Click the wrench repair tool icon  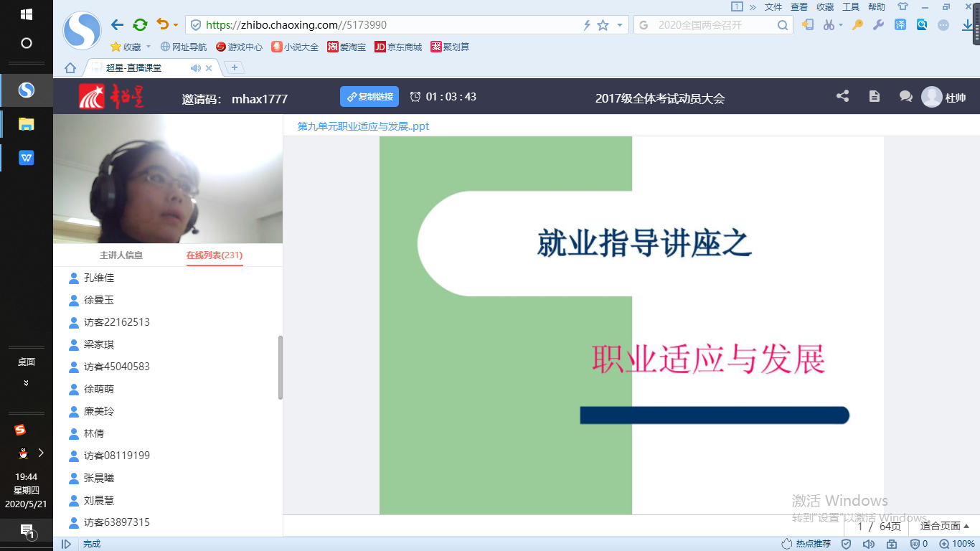pyautogui.click(x=878, y=25)
